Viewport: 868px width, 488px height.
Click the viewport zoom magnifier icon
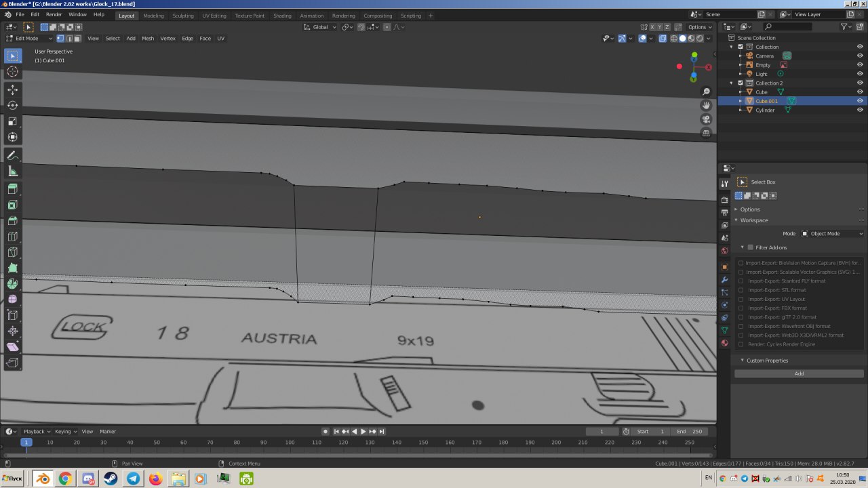pos(706,91)
